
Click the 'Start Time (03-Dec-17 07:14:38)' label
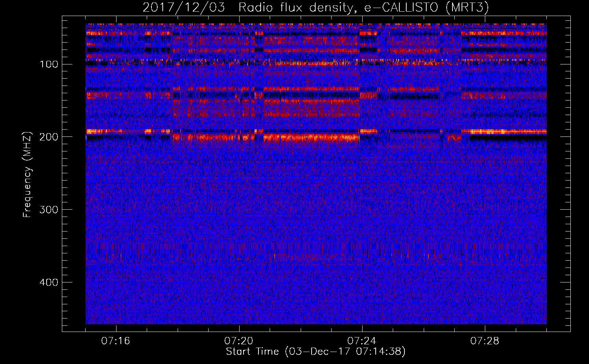[315, 352]
